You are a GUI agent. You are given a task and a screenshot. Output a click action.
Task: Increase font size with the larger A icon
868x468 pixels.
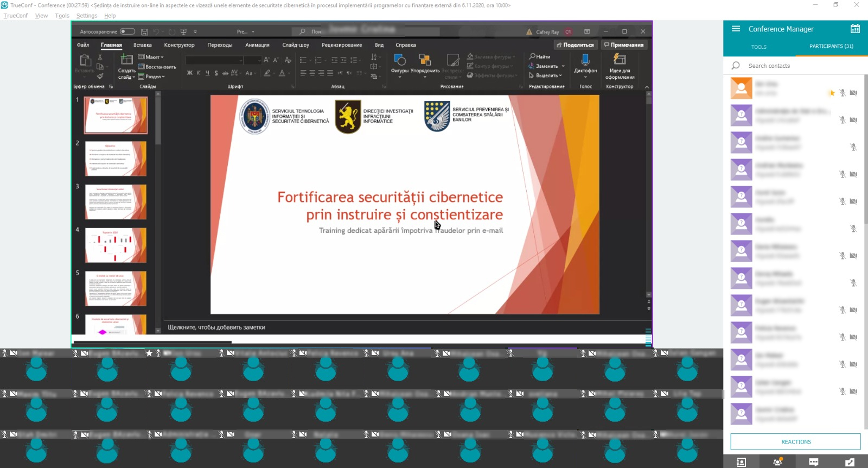[x=266, y=60]
